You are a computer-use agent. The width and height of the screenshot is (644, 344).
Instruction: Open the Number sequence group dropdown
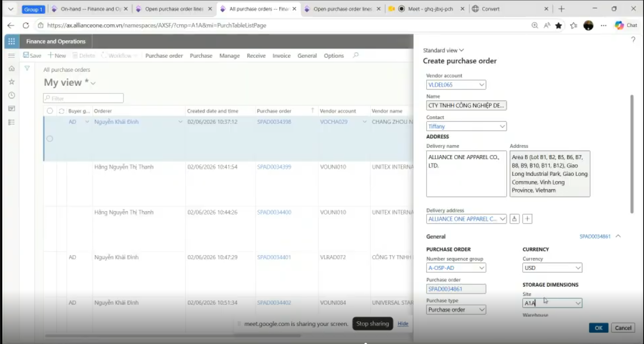pyautogui.click(x=481, y=268)
